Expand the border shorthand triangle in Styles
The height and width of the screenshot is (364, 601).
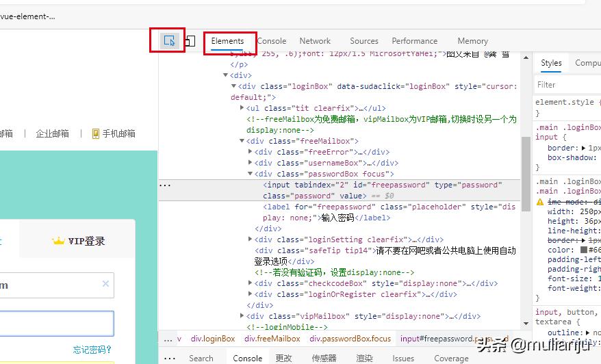tap(583, 148)
